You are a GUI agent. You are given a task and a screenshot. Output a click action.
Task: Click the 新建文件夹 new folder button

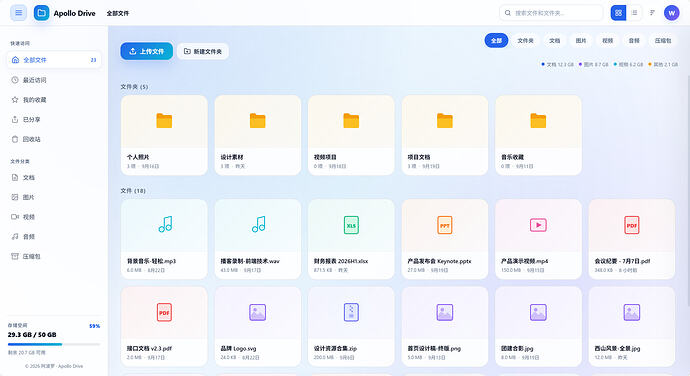coord(203,52)
